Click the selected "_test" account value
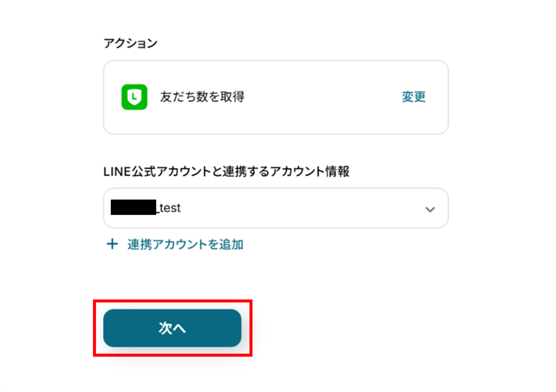 170,208
